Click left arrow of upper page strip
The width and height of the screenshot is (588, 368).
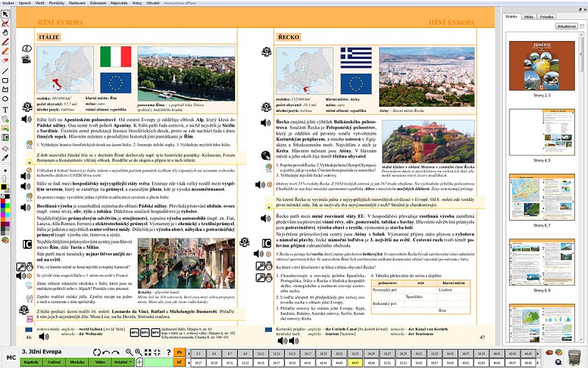[x=188, y=353]
